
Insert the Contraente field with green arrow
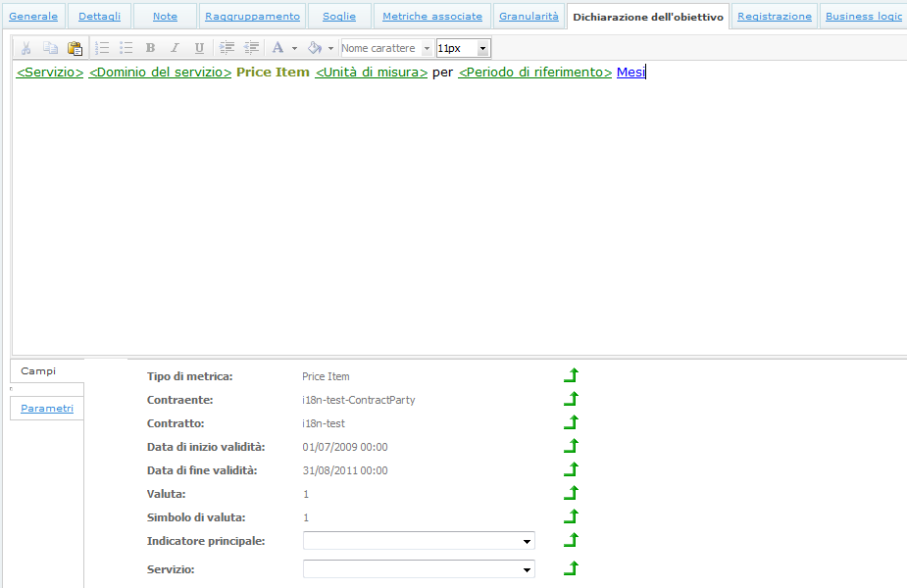571,400
